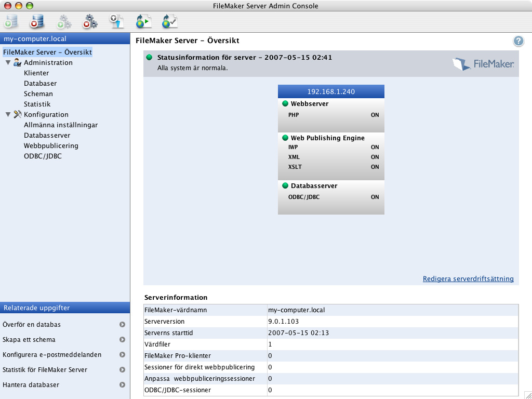The width and height of the screenshot is (532, 399).
Task: Click the arrow beside Hantera databaser
Action: point(122,385)
